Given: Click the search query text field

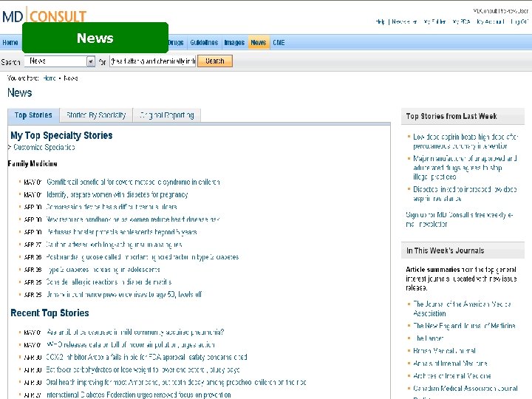Looking at the screenshot, I should point(153,61).
